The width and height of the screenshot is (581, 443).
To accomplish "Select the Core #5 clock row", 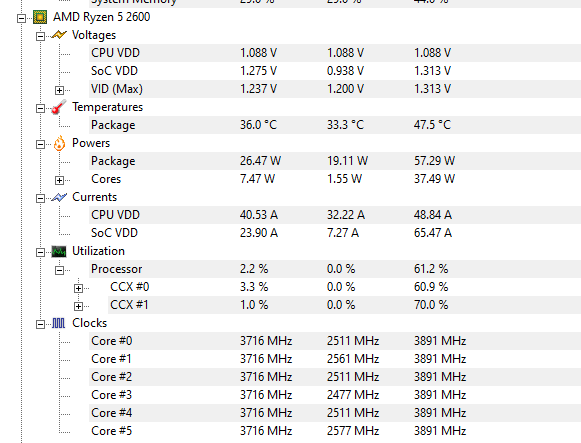I will (x=335, y=431).
